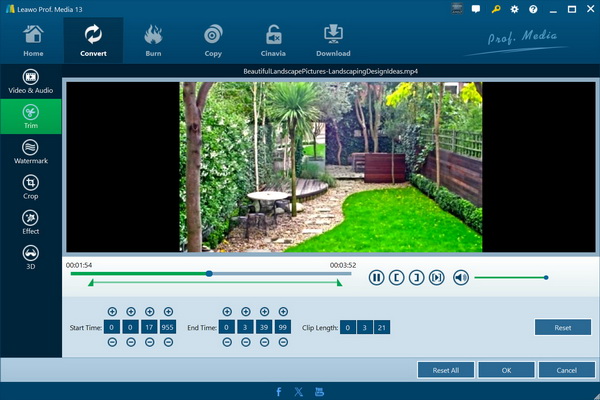Click the Start Time milliseconds field 955
600x400 pixels.
tap(168, 327)
